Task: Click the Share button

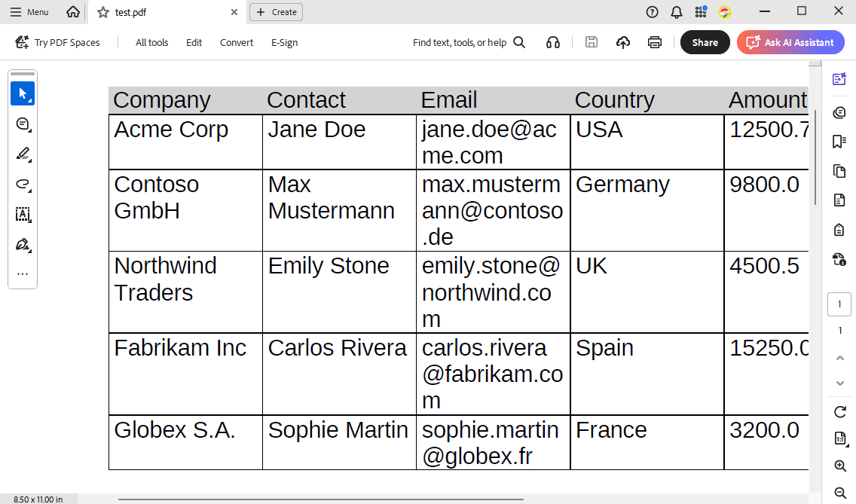Action: [x=705, y=43]
